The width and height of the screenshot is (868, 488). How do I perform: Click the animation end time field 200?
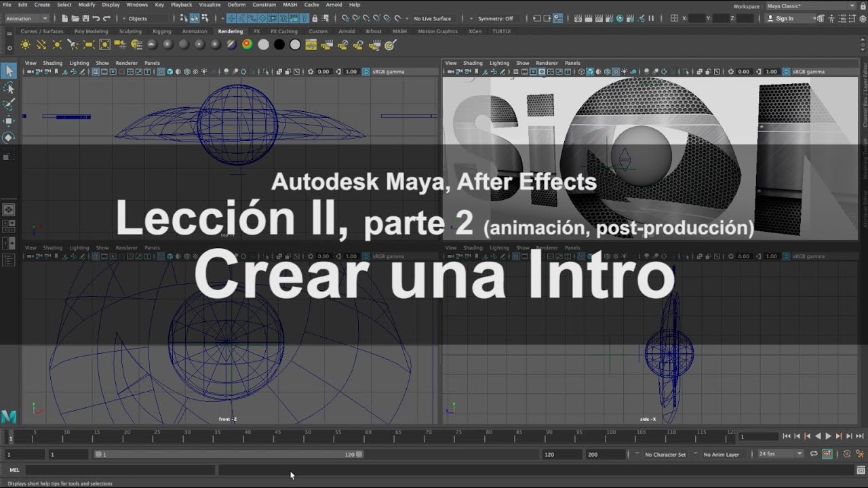point(605,454)
